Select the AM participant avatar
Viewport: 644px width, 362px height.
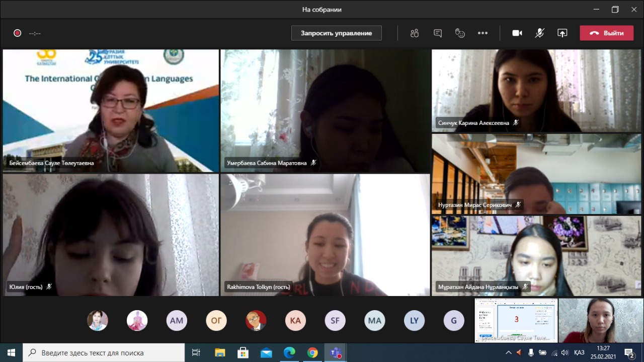[177, 321]
